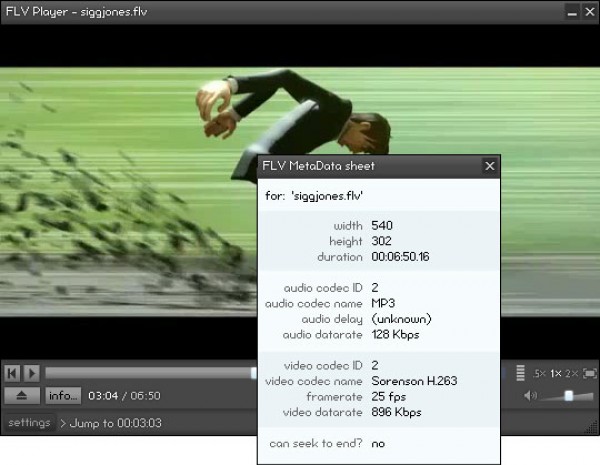
Task: Click audio codec name value MP3
Action: click(x=383, y=303)
